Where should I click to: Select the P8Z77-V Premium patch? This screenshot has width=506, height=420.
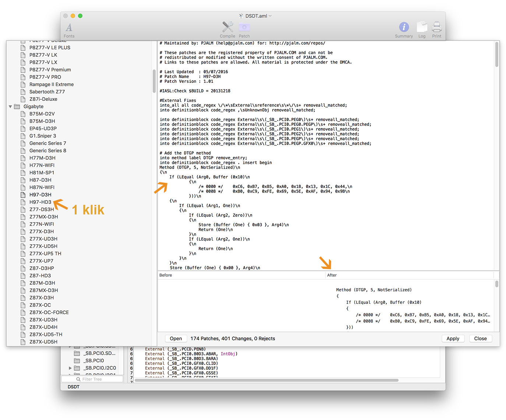50,70
